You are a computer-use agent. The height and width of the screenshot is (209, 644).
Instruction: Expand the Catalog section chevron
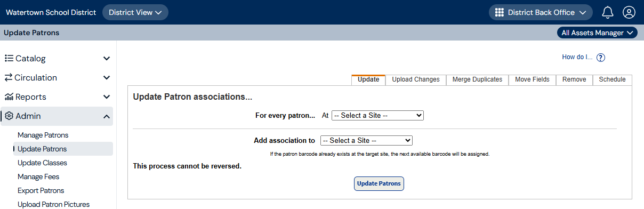[107, 59]
